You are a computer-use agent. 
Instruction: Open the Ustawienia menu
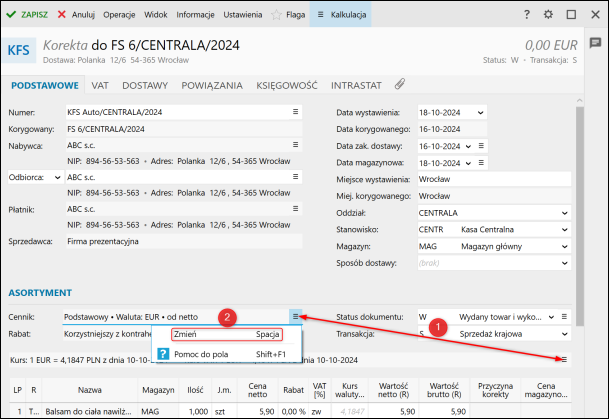(x=242, y=15)
